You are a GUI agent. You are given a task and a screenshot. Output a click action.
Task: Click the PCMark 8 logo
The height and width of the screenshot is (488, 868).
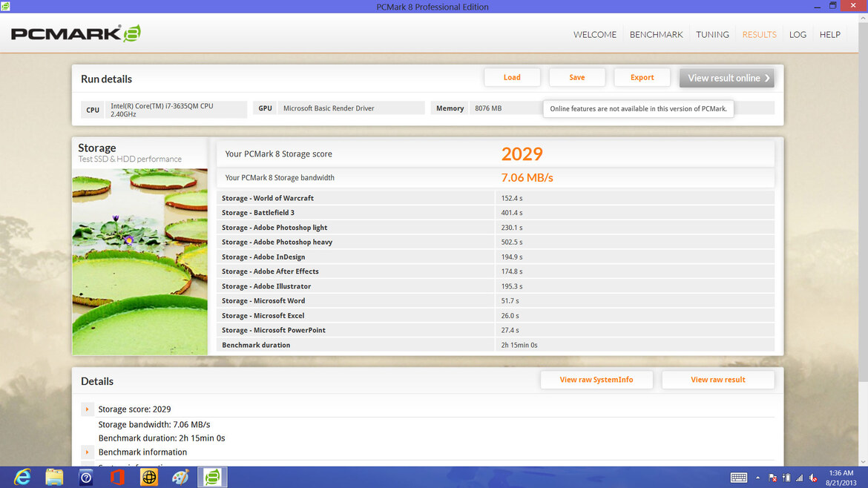[x=76, y=33]
